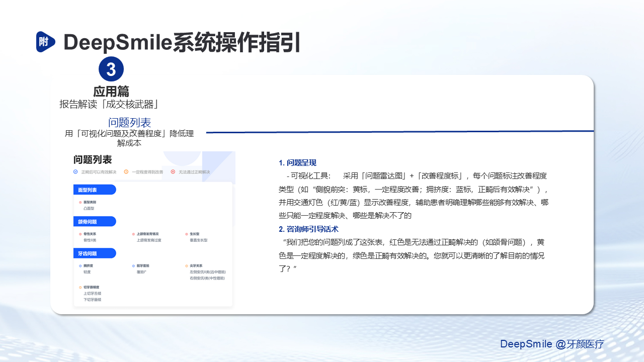Viewport: 644px width, 362px height.
Task: Click the '2. 咨询师引导话术' heading
Action: coord(306,229)
